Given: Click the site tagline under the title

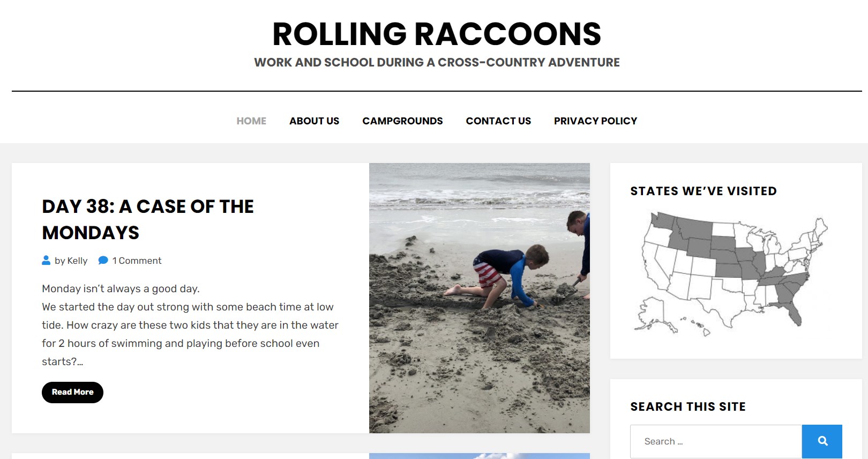Looking at the screenshot, I should pyautogui.click(x=437, y=63).
